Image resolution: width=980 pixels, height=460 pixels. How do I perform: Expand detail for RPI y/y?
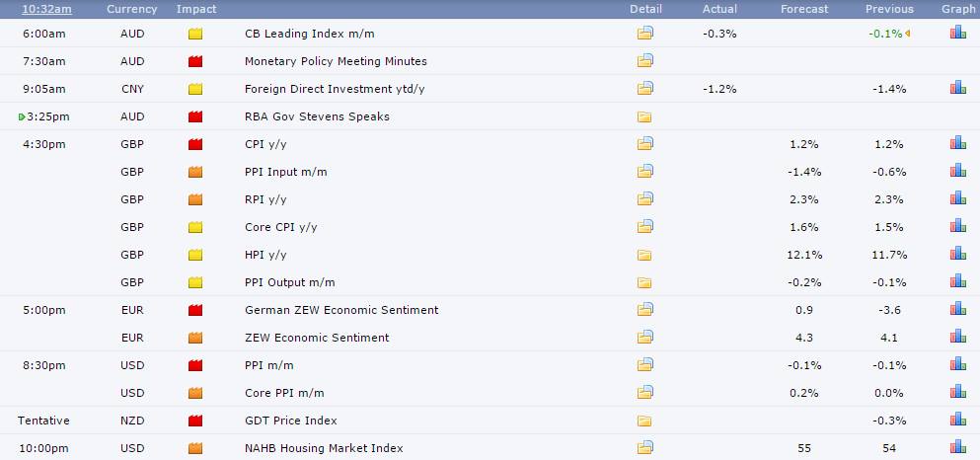[x=645, y=199]
